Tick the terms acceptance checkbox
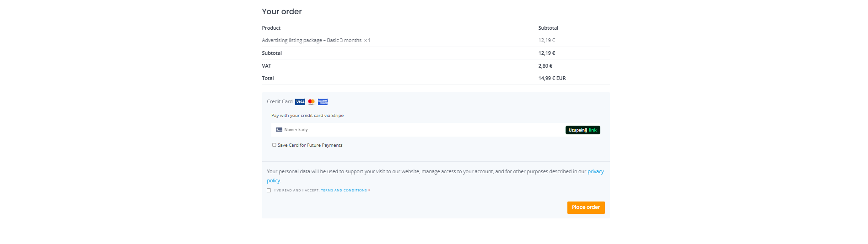 pos(269,190)
